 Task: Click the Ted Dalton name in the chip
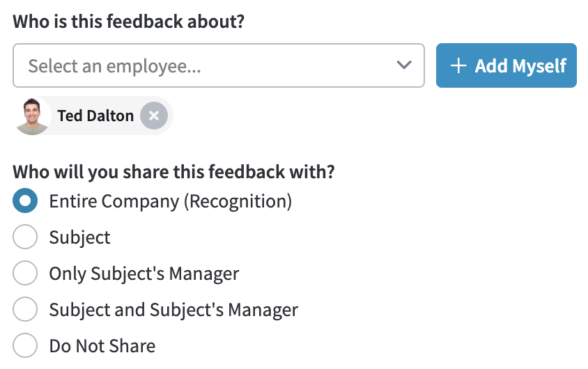95,116
